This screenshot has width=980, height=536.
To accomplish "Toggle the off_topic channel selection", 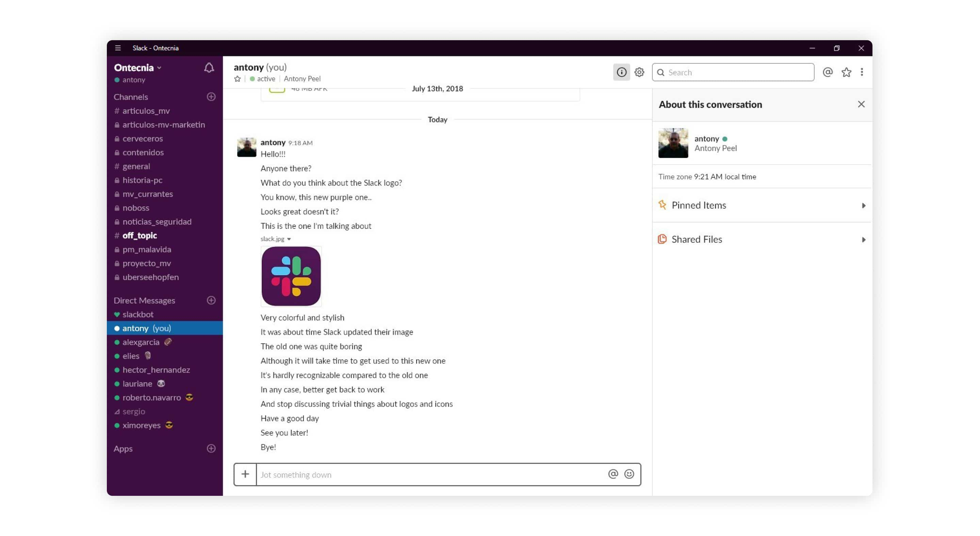I will pyautogui.click(x=139, y=235).
